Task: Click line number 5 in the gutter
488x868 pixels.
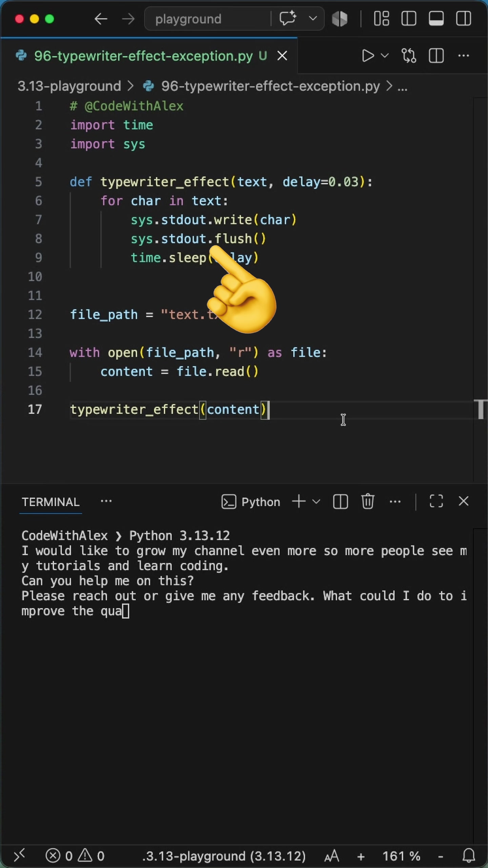Action: point(39,182)
